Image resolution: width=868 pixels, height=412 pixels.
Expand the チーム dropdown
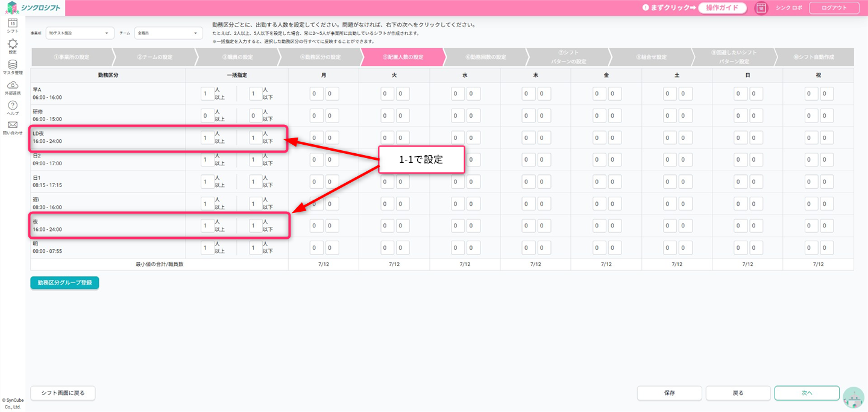pyautogui.click(x=168, y=33)
